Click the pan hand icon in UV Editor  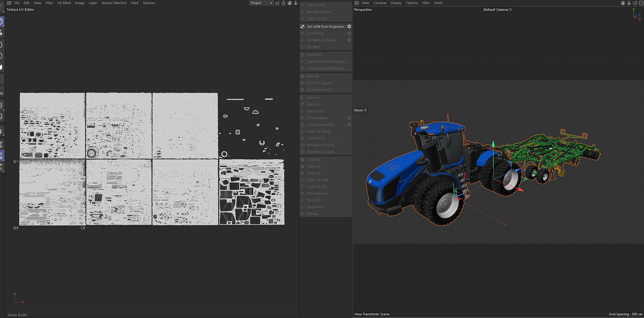[x=290, y=3]
